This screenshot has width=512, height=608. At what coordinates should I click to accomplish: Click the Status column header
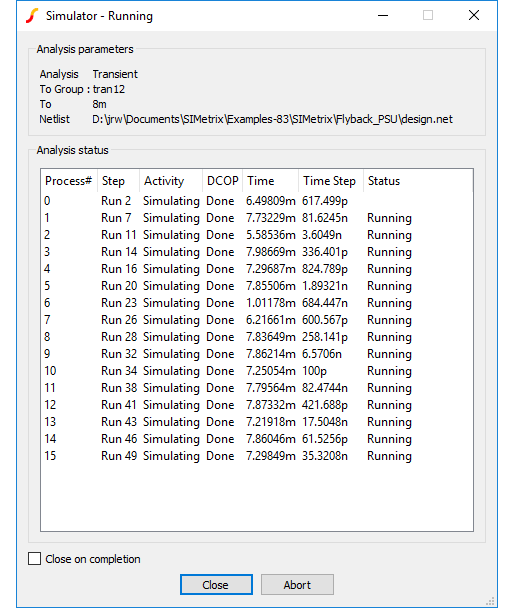(x=418, y=181)
